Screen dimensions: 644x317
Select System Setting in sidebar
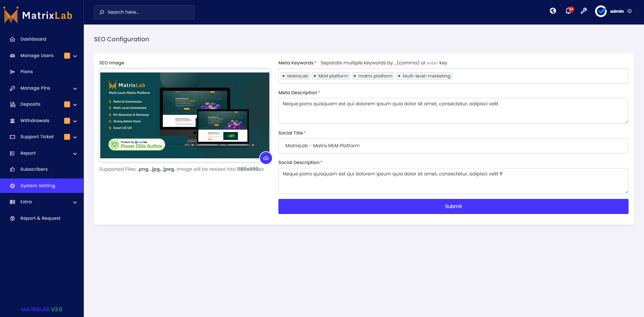click(x=37, y=186)
